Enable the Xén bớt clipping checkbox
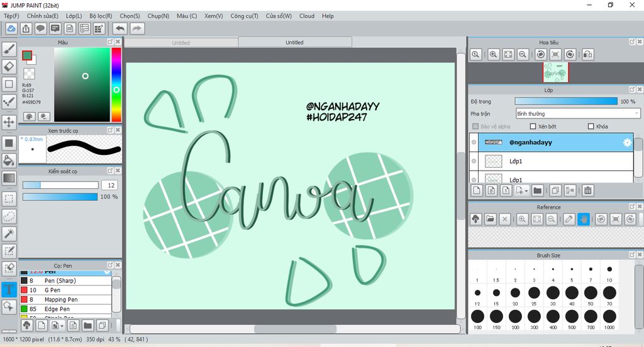Image resolution: width=644 pixels, height=347 pixels. pyautogui.click(x=533, y=126)
